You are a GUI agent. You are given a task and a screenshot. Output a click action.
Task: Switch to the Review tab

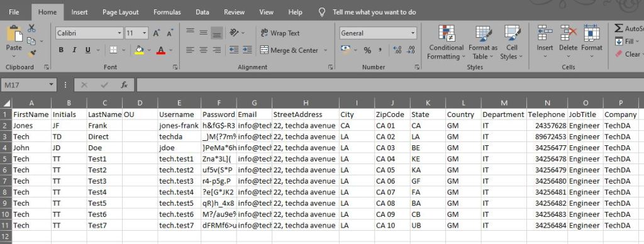[x=234, y=13]
